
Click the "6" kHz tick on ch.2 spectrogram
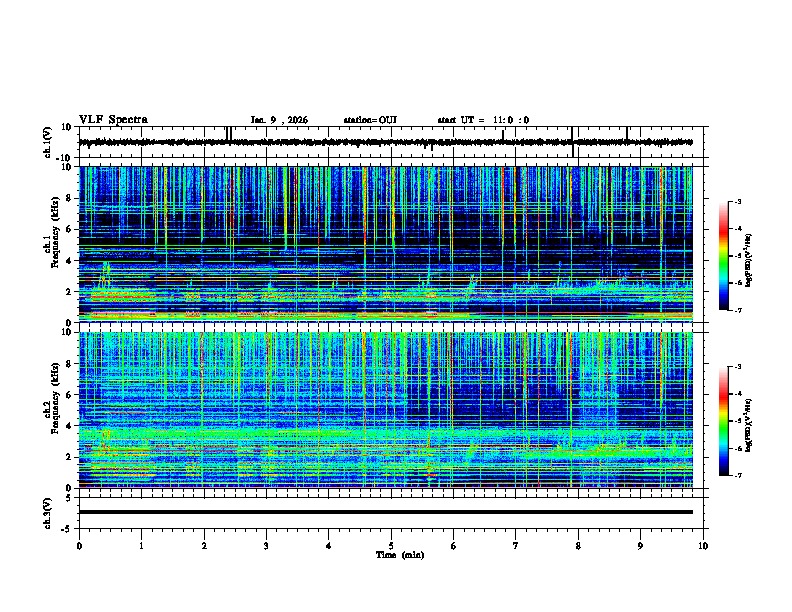(x=71, y=395)
